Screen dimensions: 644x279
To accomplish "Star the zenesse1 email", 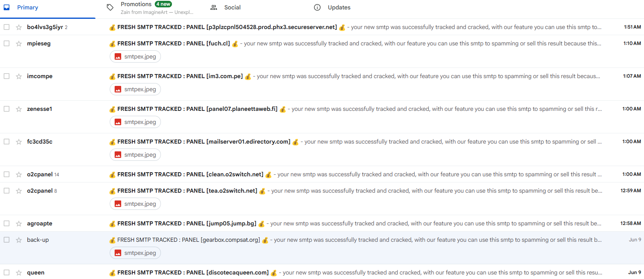I will tap(19, 109).
